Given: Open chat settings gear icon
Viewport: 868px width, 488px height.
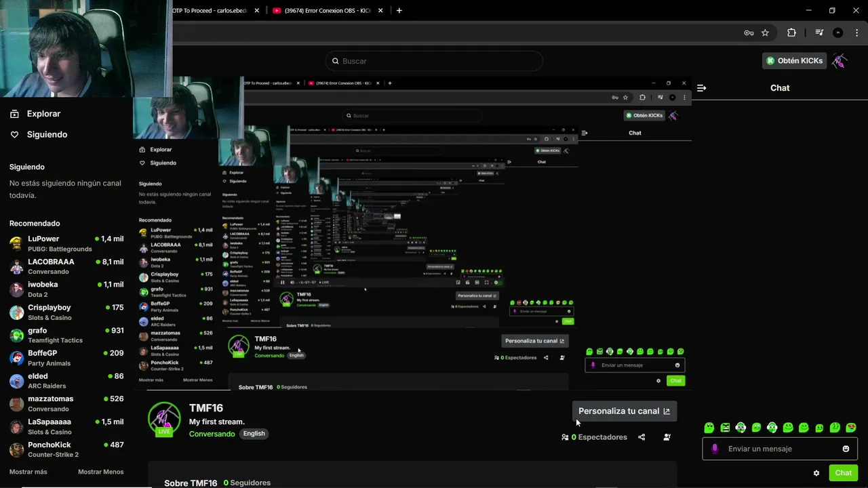Looking at the screenshot, I should 816,473.
